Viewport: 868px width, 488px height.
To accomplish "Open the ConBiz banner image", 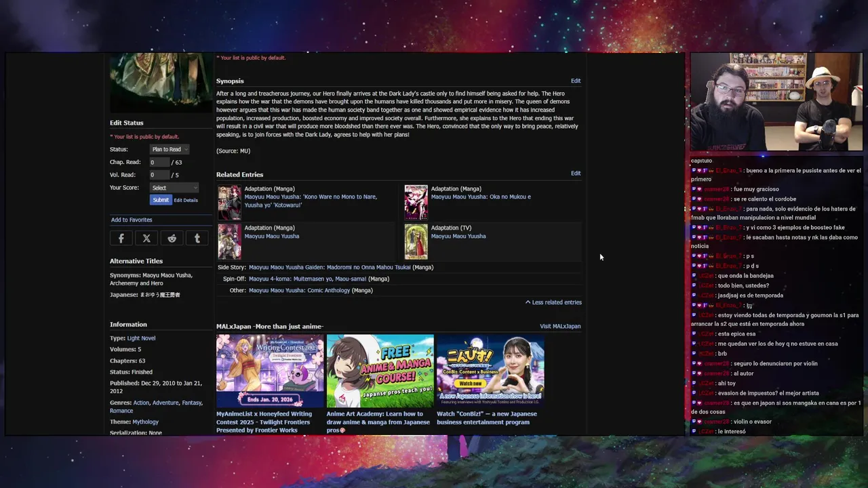I will coord(490,371).
